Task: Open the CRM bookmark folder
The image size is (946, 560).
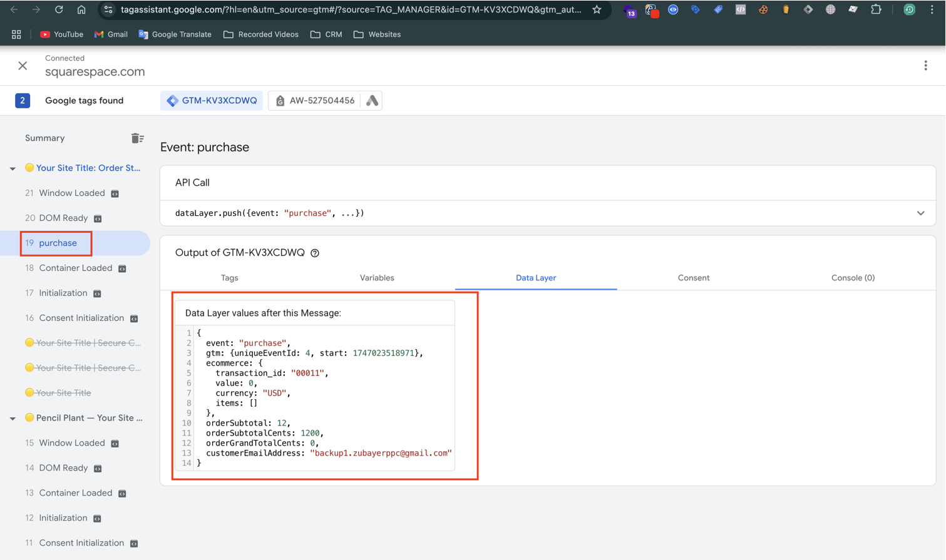Action: click(x=326, y=34)
